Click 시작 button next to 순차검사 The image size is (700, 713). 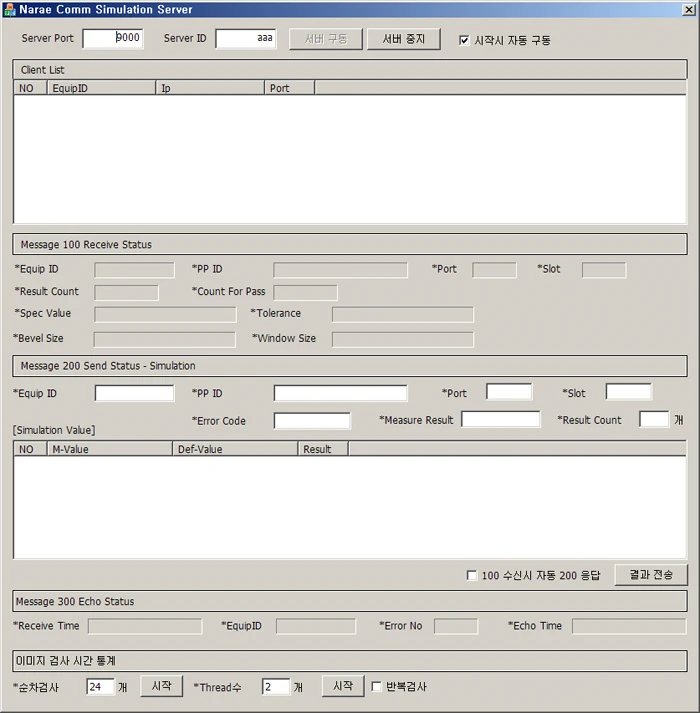tap(161, 686)
